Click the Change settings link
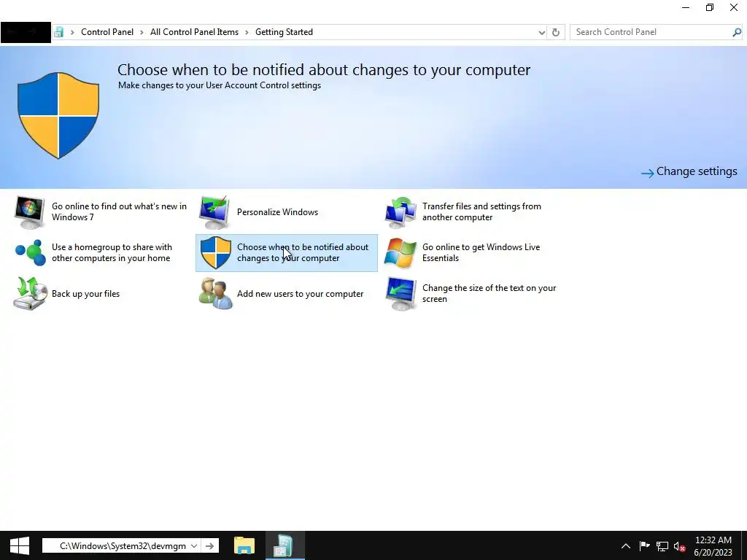This screenshot has width=747, height=560. click(x=689, y=171)
